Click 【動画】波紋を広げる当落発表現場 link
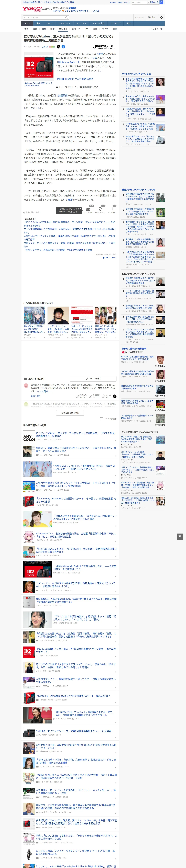186x868 pixels. click(75, 79)
